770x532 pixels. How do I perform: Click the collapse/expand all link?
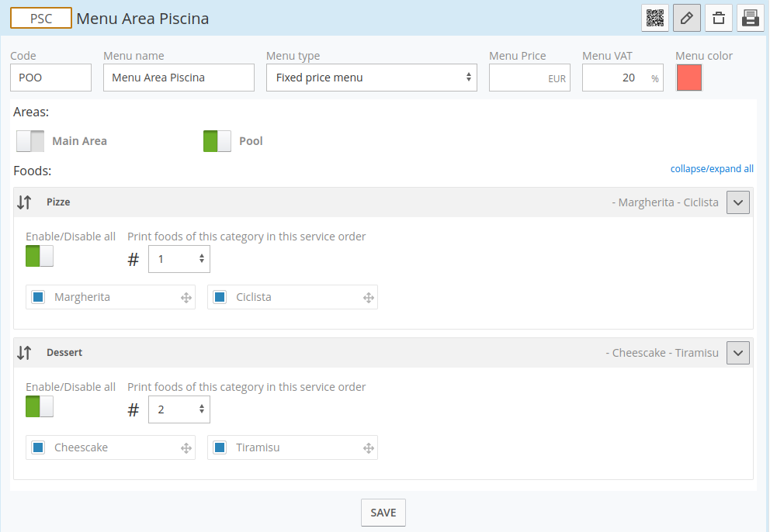tap(711, 169)
